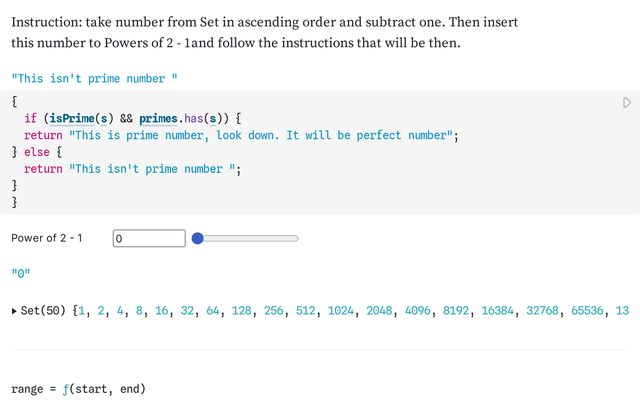This screenshot has height=400, width=640.
Task: Click the Power of 2 - 1 number input
Action: [x=148, y=238]
